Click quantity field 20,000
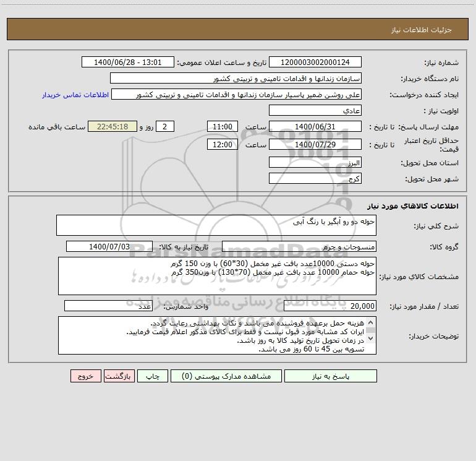Screen dimensions: 476x461 [x=330, y=306]
